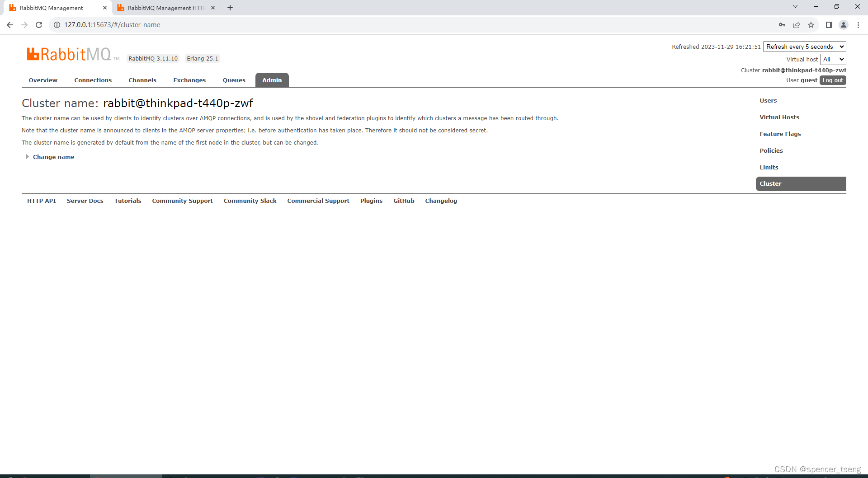This screenshot has width=868, height=478.
Task: Open the refresh interval dropdown
Action: [x=804, y=47]
